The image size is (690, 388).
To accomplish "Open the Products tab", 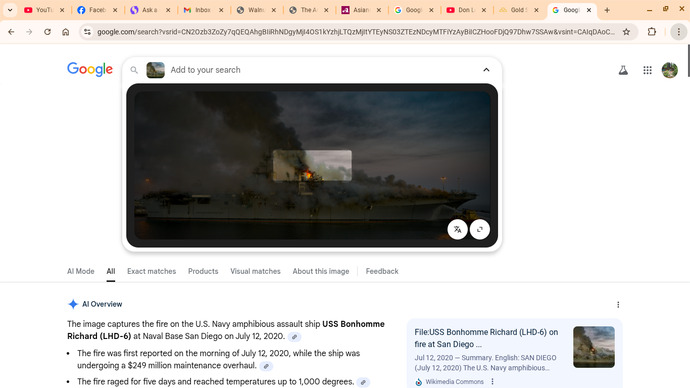I will pos(203,271).
